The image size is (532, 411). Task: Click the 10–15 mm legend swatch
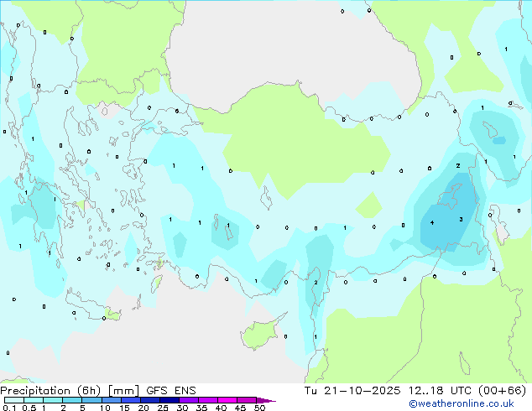(112, 400)
